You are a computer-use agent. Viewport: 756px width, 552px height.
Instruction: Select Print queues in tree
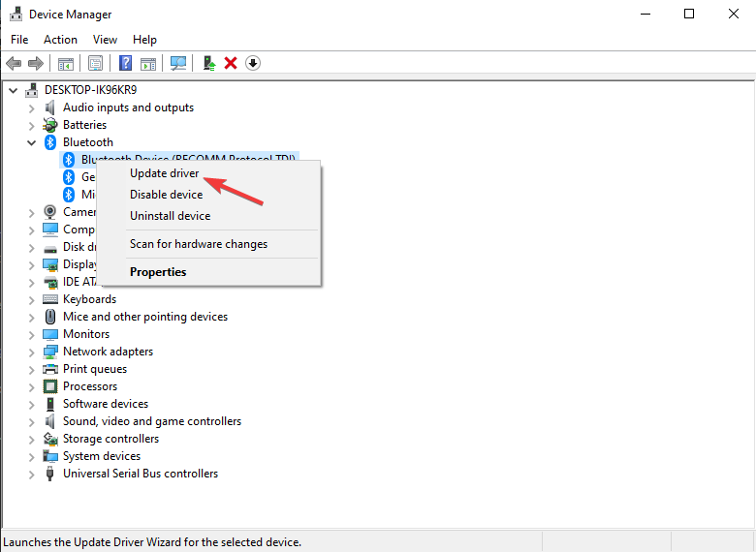pos(95,369)
